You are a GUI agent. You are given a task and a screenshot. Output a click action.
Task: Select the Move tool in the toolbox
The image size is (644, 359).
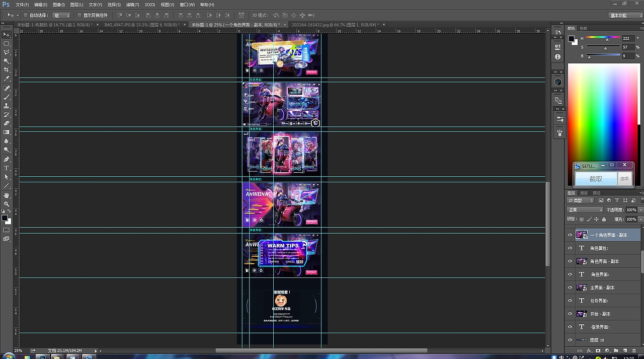point(7,35)
